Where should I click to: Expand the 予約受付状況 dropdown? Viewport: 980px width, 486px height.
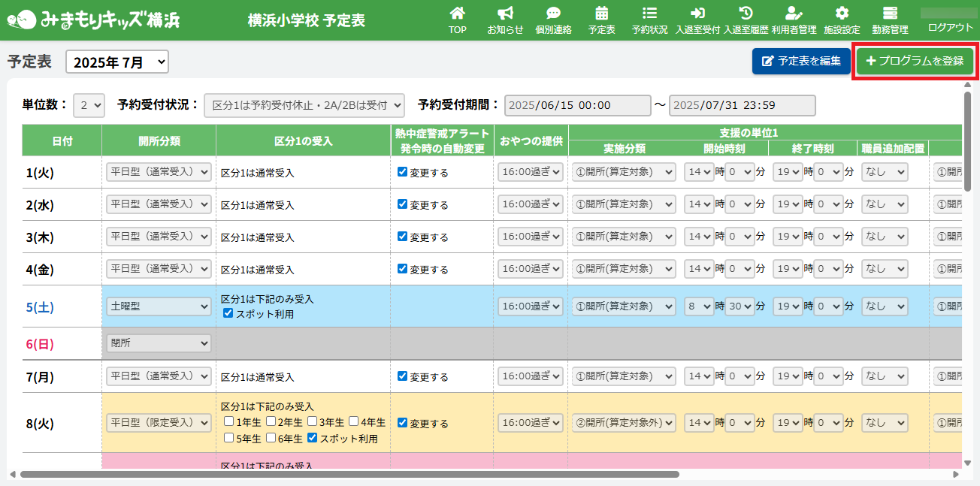(x=304, y=106)
